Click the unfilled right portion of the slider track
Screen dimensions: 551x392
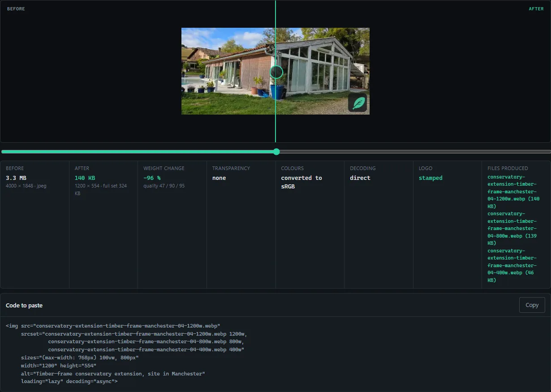click(414, 152)
